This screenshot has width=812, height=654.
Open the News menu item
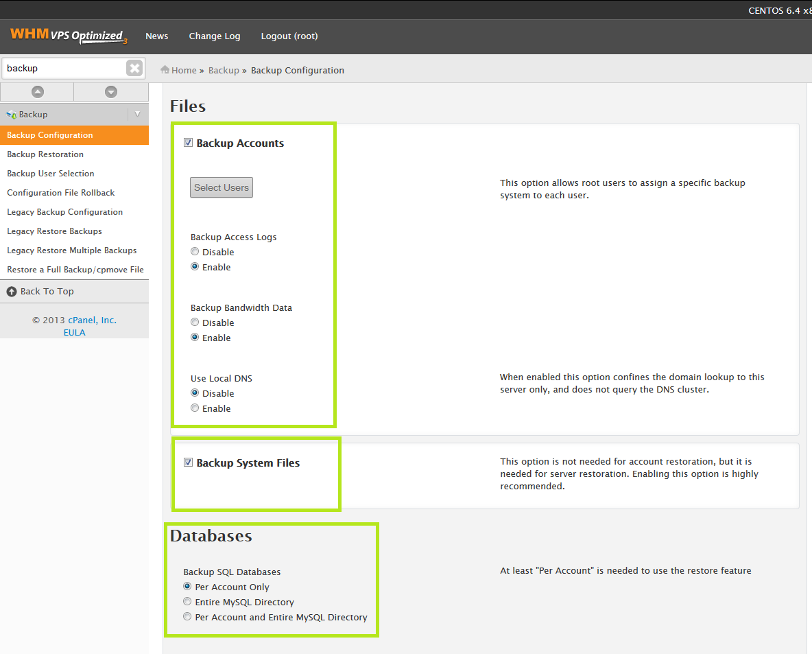click(156, 36)
